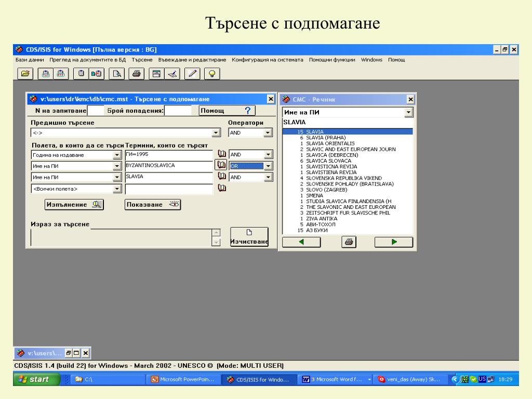The height and width of the screenshot is (399, 532).
Task: Open the Windows menu
Action: click(x=371, y=60)
